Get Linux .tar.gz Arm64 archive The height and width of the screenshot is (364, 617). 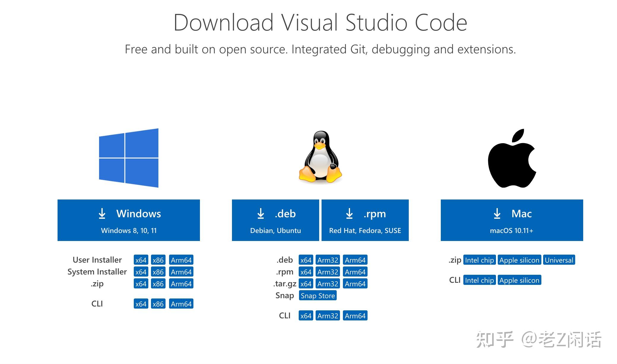tap(355, 284)
